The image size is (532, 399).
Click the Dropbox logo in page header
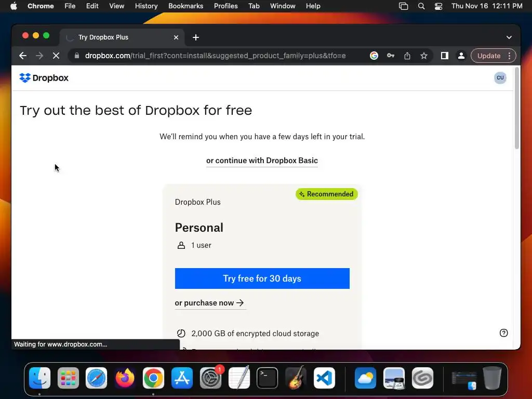44,78
